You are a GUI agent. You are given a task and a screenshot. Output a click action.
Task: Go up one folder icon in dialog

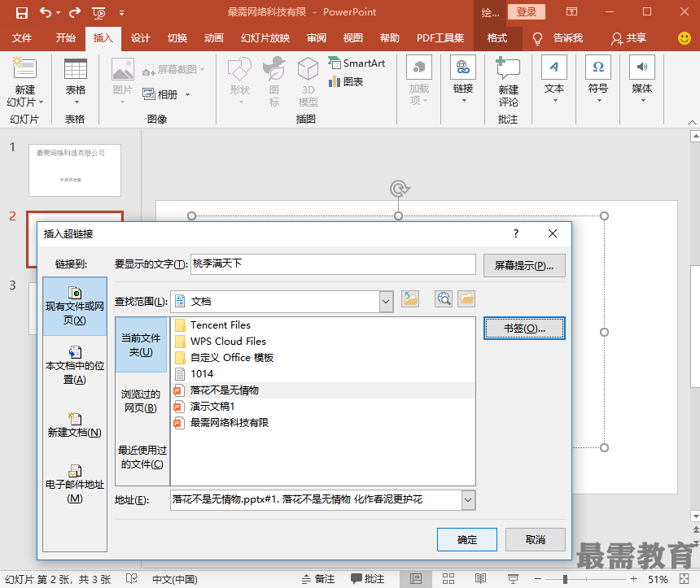(410, 299)
